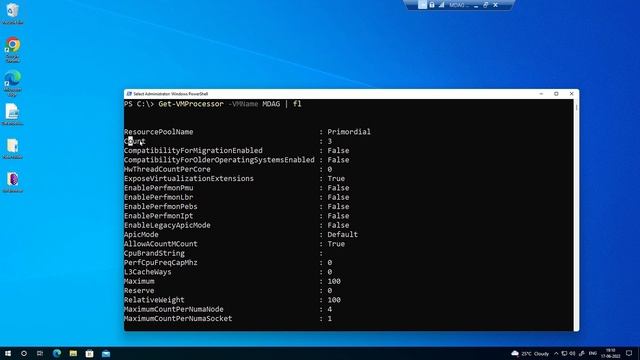The width and height of the screenshot is (640, 360).
Task: Click the PerfCpuFreqCapMhz property
Action: pyautogui.click(x=160, y=263)
